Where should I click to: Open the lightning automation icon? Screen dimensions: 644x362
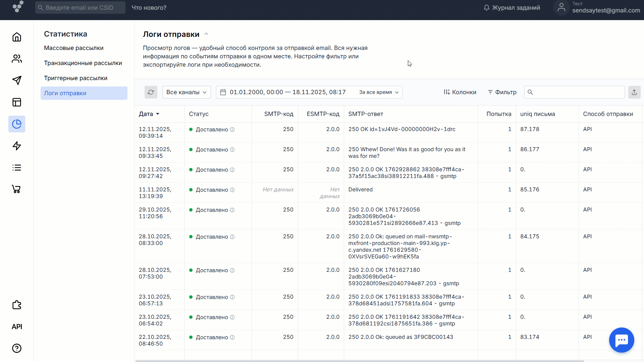click(16, 146)
